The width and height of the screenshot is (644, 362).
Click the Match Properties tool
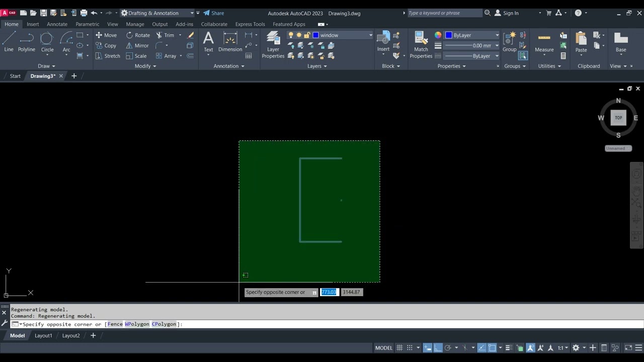421,45
